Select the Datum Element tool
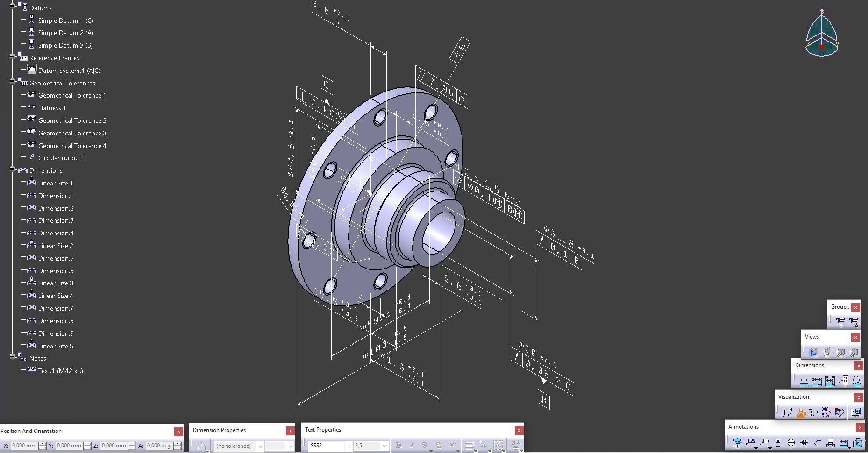Image resolution: width=868 pixels, height=453 pixels. [778, 442]
